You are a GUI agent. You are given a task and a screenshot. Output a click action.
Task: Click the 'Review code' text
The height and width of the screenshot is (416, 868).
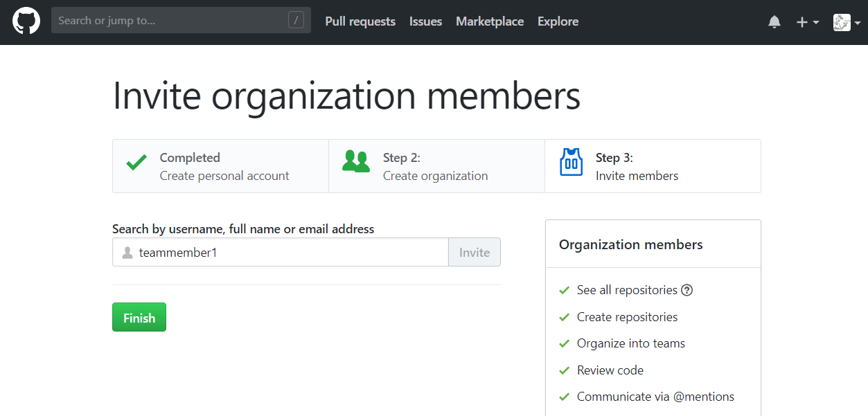610,370
